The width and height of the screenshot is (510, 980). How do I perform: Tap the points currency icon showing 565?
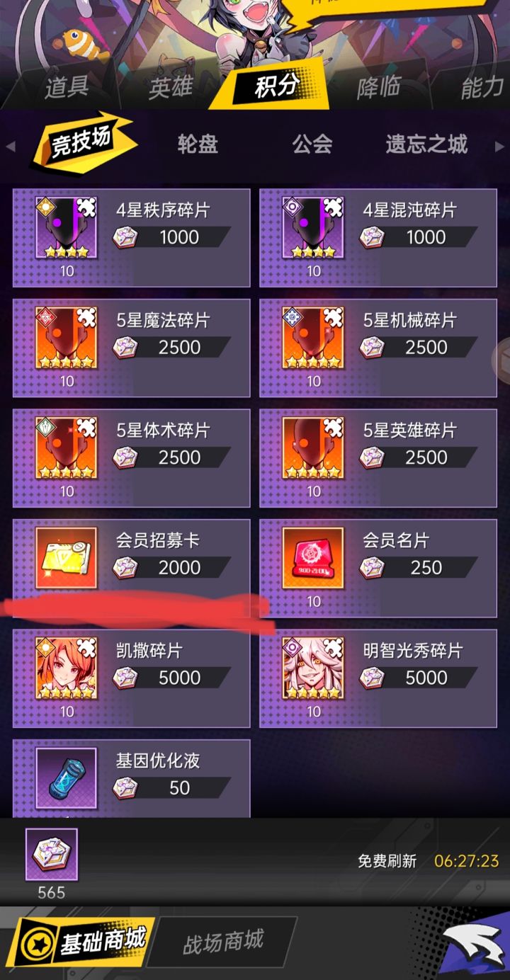[52, 855]
